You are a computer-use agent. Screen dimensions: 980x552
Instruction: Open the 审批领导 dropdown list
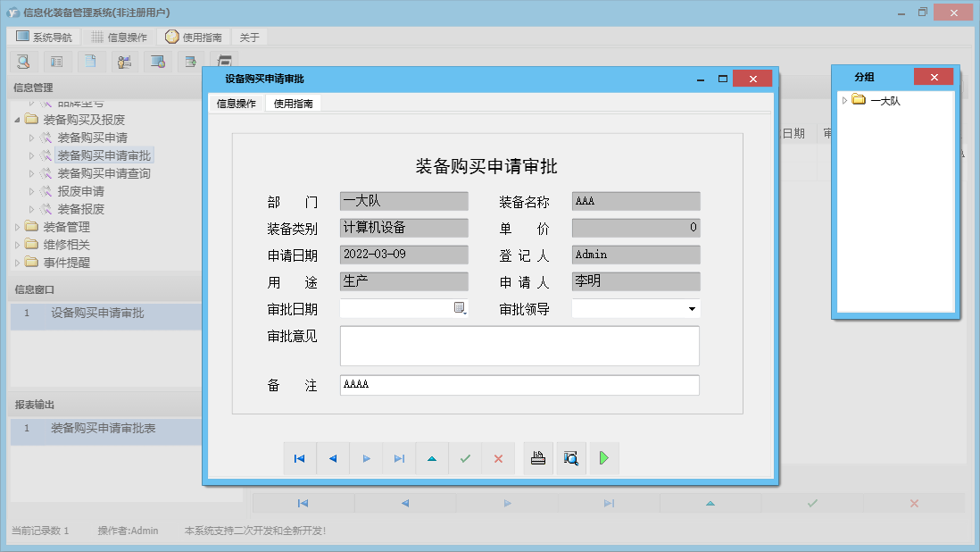pyautogui.click(x=692, y=309)
